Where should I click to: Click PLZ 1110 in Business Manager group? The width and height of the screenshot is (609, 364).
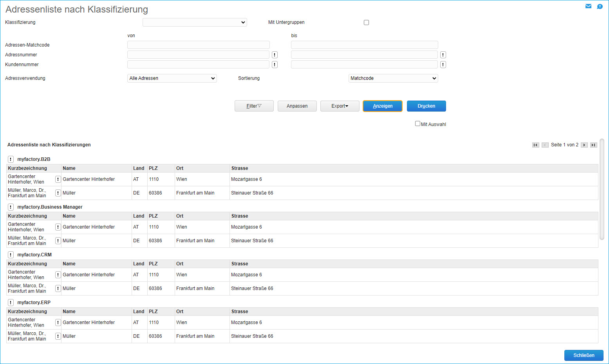(154, 227)
